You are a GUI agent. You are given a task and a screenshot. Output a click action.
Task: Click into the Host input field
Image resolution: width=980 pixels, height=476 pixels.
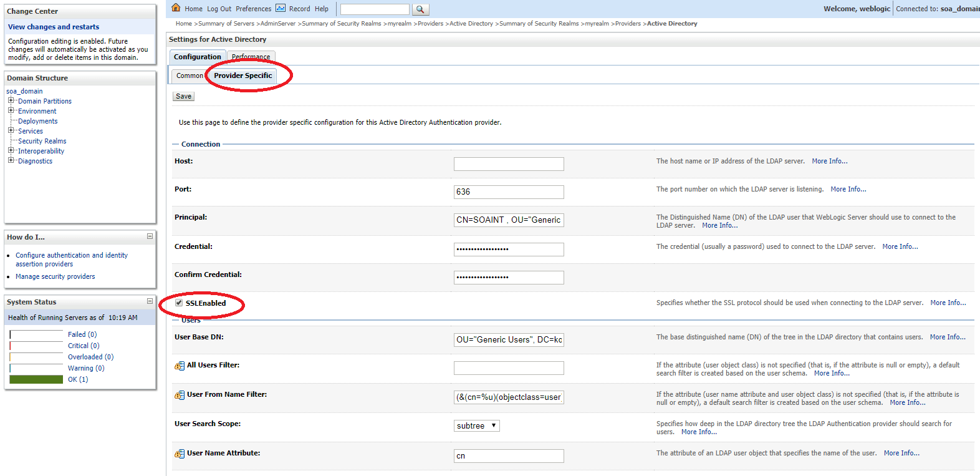point(508,164)
